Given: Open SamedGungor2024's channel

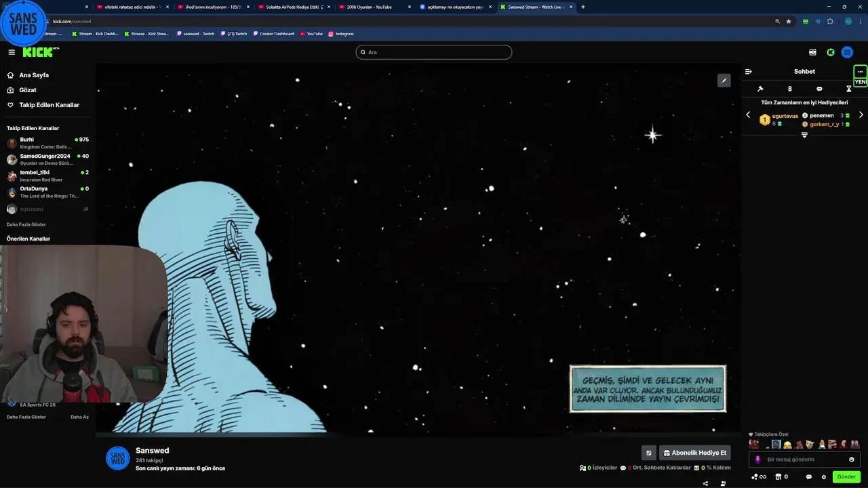Looking at the screenshot, I should click(x=47, y=159).
